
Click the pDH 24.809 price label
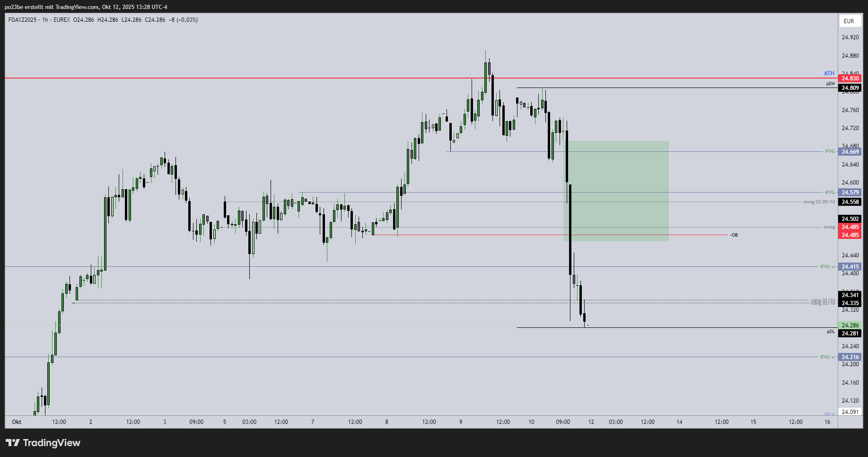click(850, 88)
